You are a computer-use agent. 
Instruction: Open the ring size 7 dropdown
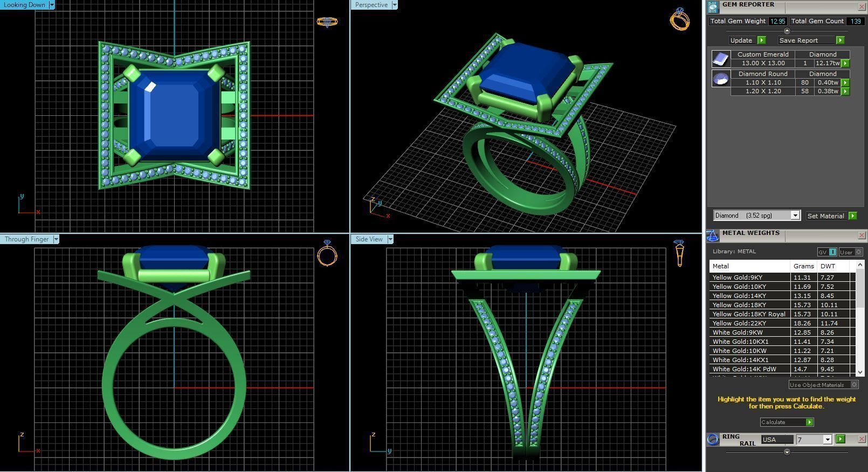coord(828,440)
